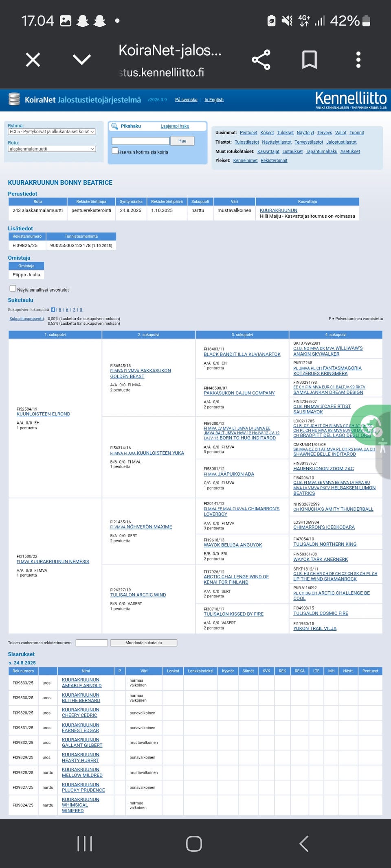Screen dimensions: 391x868
Task: Click the quick search input field
Action: coord(141,141)
